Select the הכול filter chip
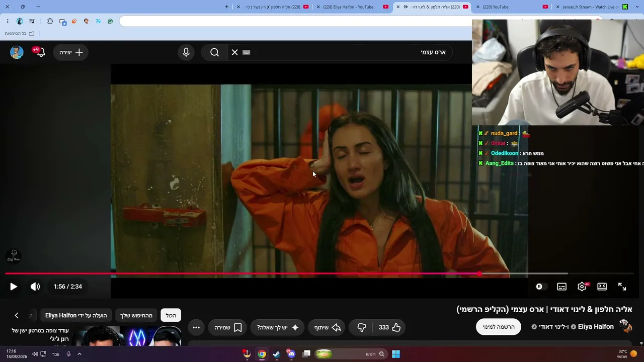 click(x=171, y=315)
